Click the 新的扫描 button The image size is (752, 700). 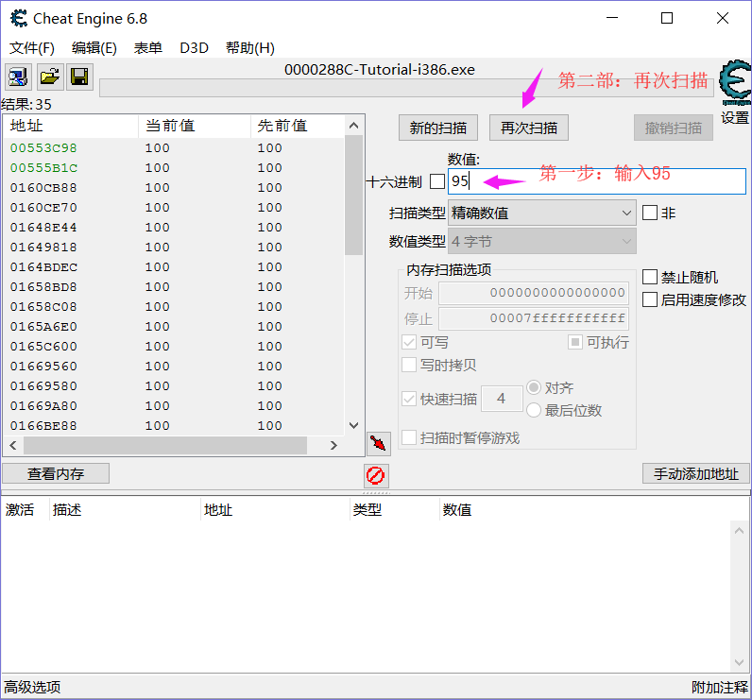coord(437,128)
